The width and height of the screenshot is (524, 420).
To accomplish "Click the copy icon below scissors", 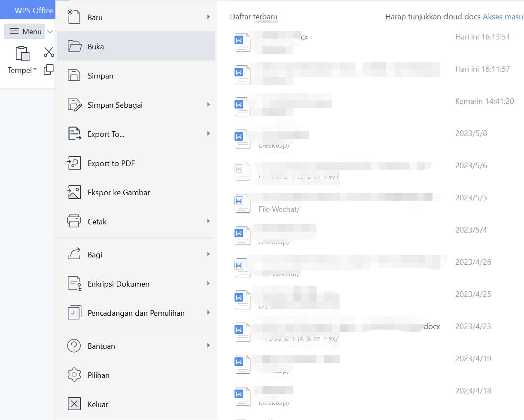I will click(x=49, y=69).
